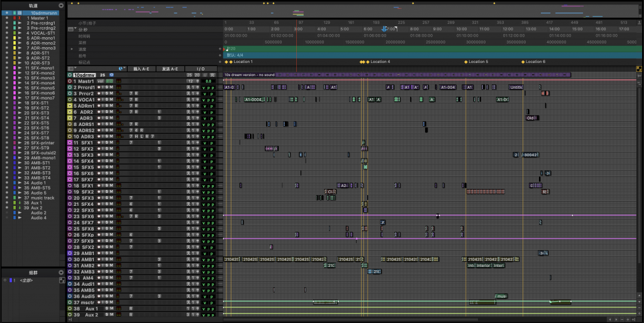Viewport: 644px width, 323px height.
Task: Toggle visibility dot of 11 SFX-mono1
Action: (x=6, y=68)
